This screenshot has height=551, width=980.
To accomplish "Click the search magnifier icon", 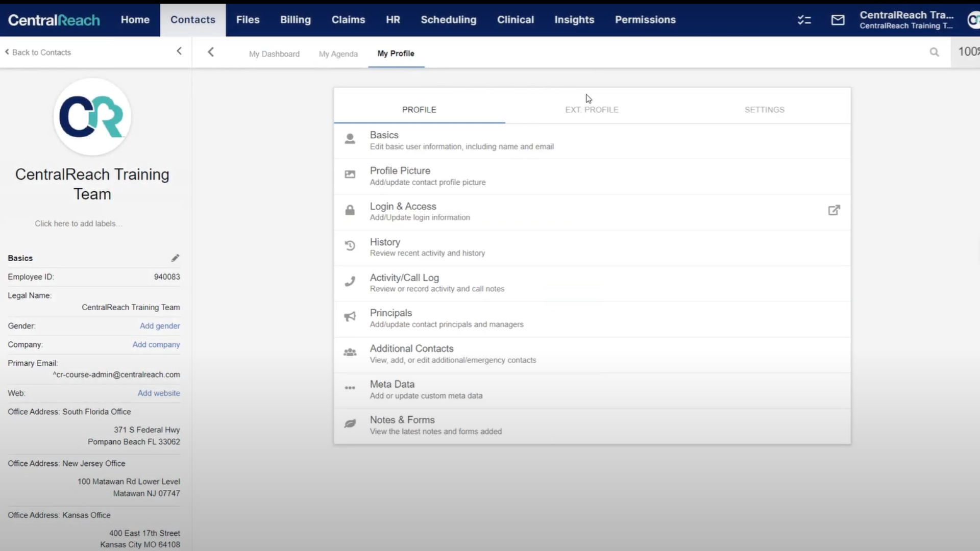I will click(934, 52).
